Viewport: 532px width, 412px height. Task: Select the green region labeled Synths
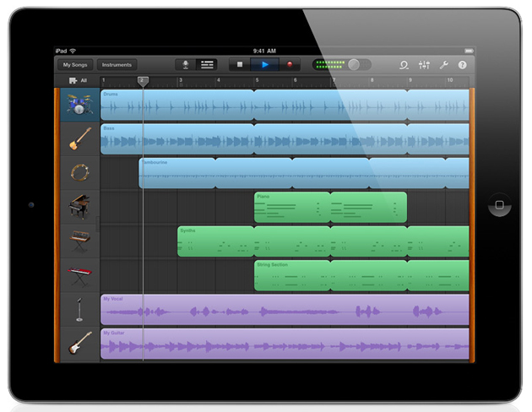click(x=215, y=241)
